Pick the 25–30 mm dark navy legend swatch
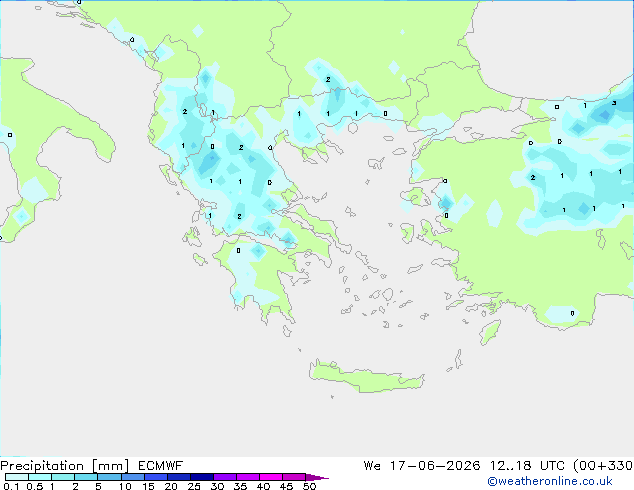The width and height of the screenshot is (634, 490). tap(202, 477)
